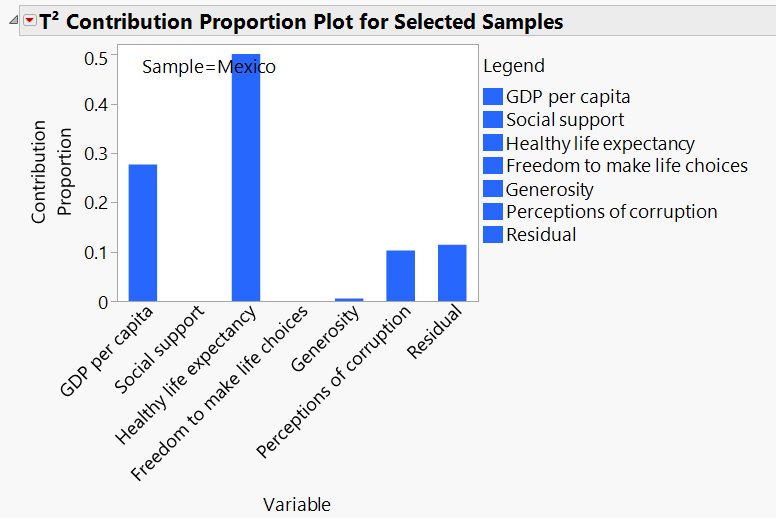The image size is (776, 518).
Task: Select the GDP per capita bar
Action: [x=143, y=233]
